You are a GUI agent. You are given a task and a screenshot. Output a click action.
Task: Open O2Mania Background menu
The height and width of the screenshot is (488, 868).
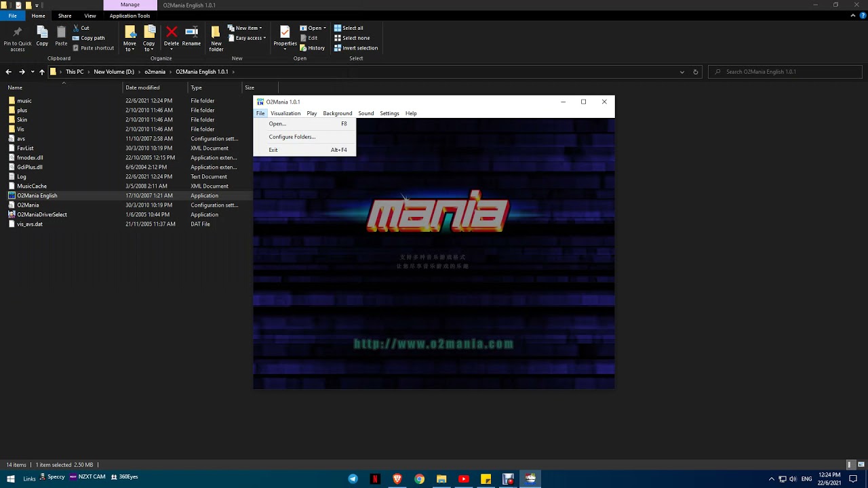[x=338, y=113]
